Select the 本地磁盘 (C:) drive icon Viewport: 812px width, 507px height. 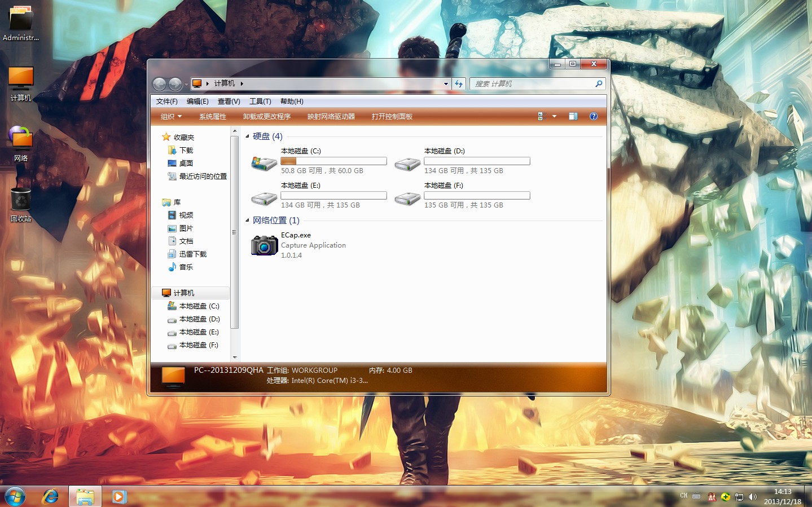pyautogui.click(x=264, y=164)
